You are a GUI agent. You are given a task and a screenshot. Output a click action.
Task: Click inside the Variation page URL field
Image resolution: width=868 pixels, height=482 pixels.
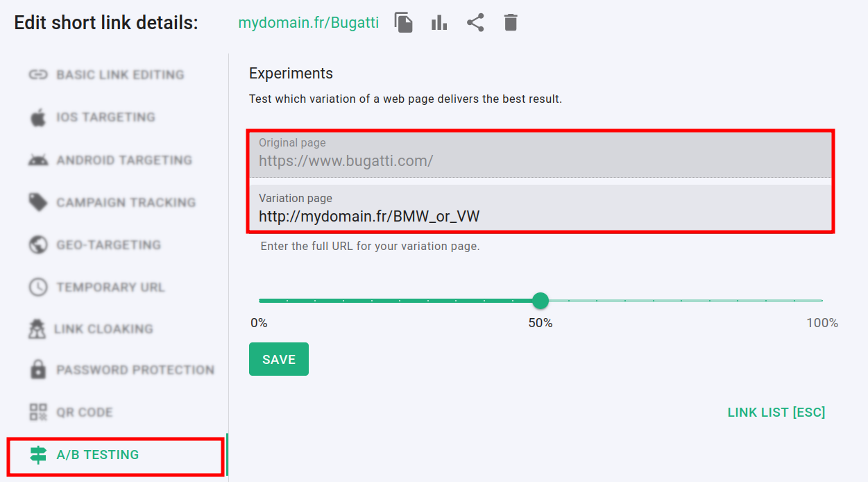click(x=486, y=212)
